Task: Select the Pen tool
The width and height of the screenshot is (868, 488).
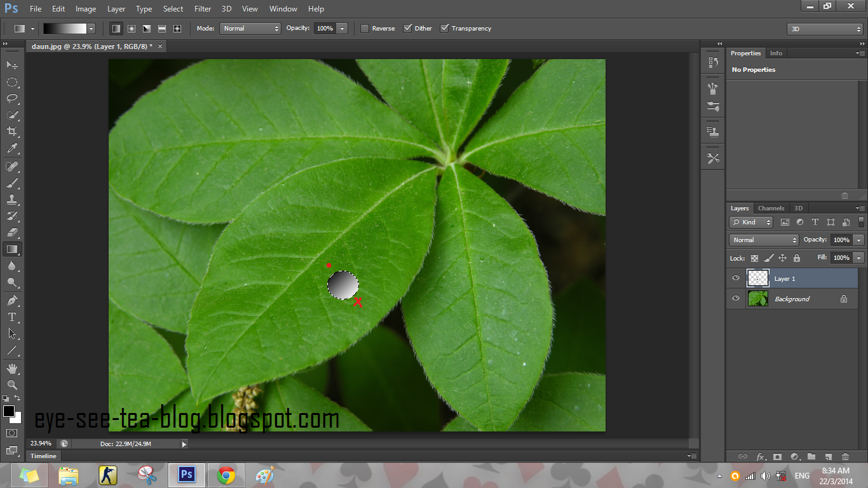Action: pos(12,300)
